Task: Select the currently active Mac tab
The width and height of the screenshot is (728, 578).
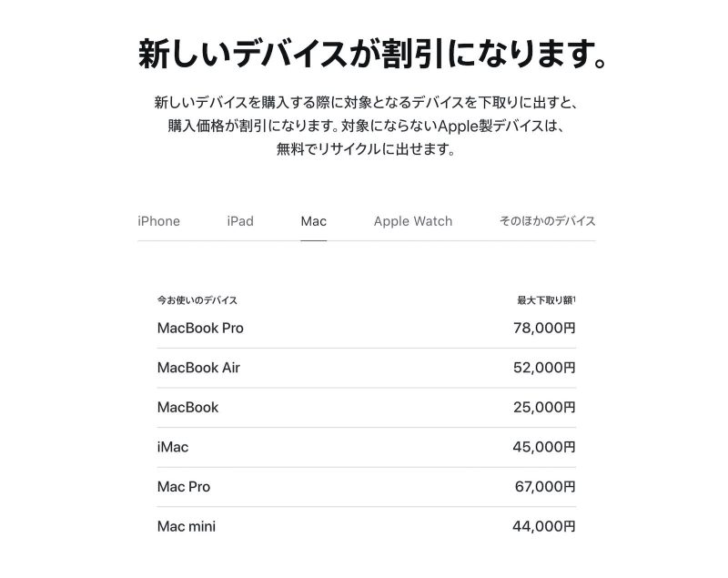Action: [313, 220]
